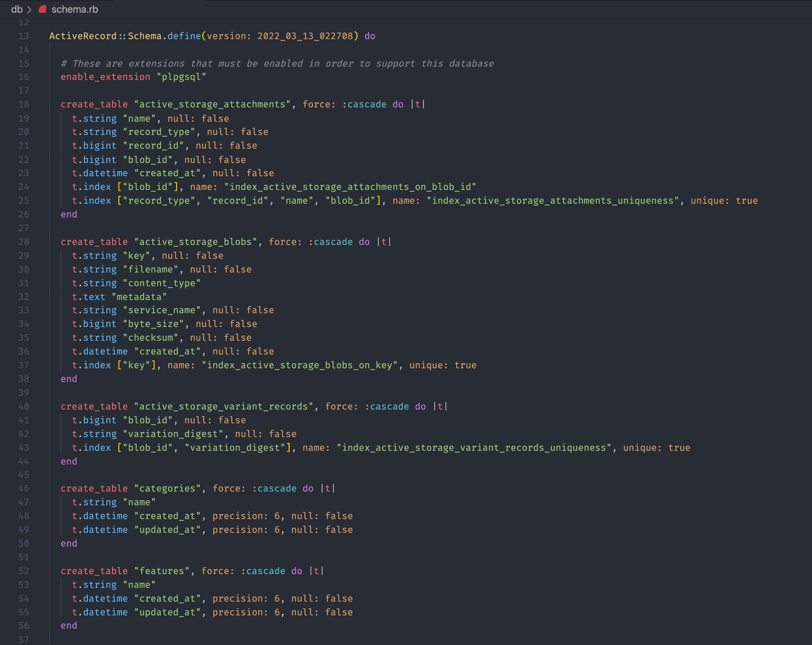
Task: Select line number 13 in gutter
Action: click(x=24, y=36)
